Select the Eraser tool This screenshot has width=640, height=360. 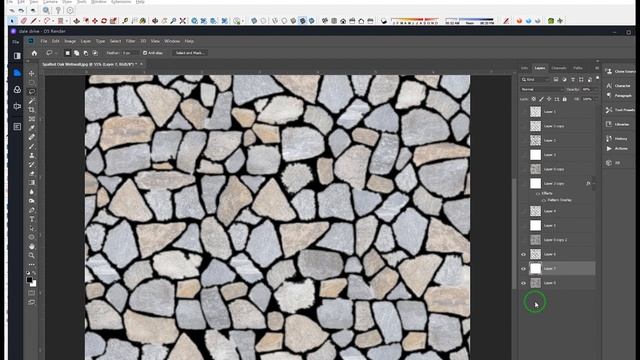31,173
